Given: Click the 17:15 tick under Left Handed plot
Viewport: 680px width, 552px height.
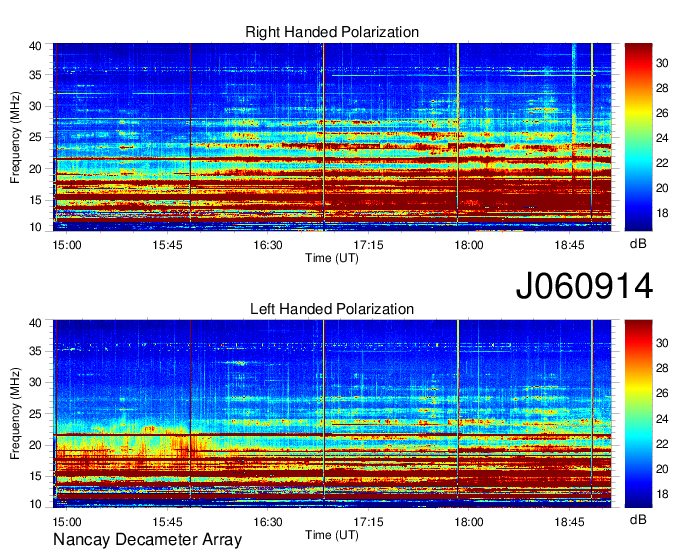Looking at the screenshot, I should (369, 521).
